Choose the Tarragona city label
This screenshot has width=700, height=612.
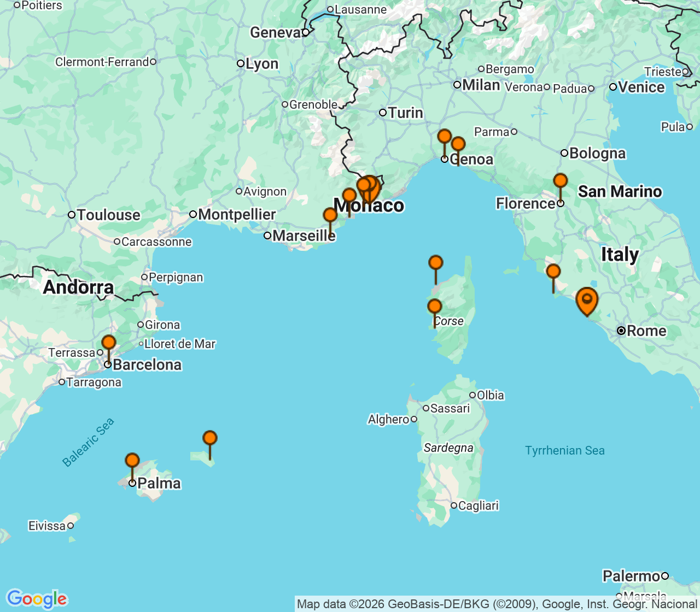coord(94,382)
